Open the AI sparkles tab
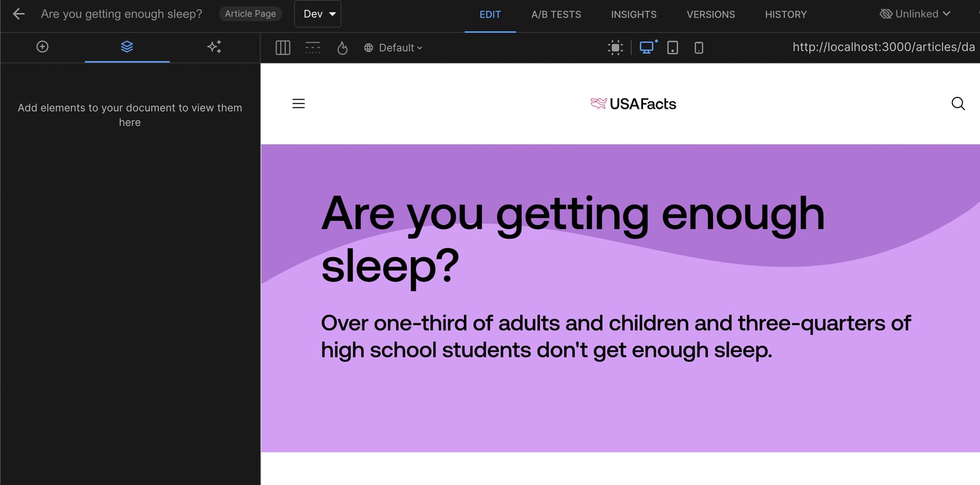 click(214, 47)
